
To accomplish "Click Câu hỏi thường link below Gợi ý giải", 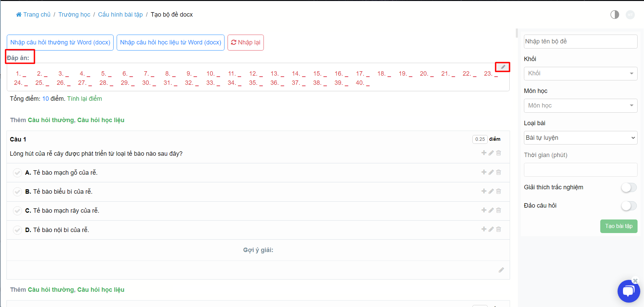I will click(x=51, y=290).
